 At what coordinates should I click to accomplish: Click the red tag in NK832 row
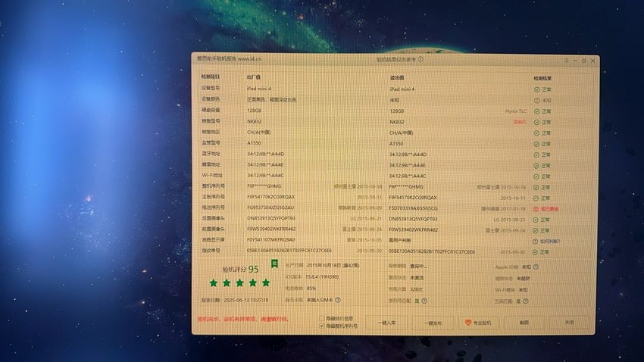520,122
